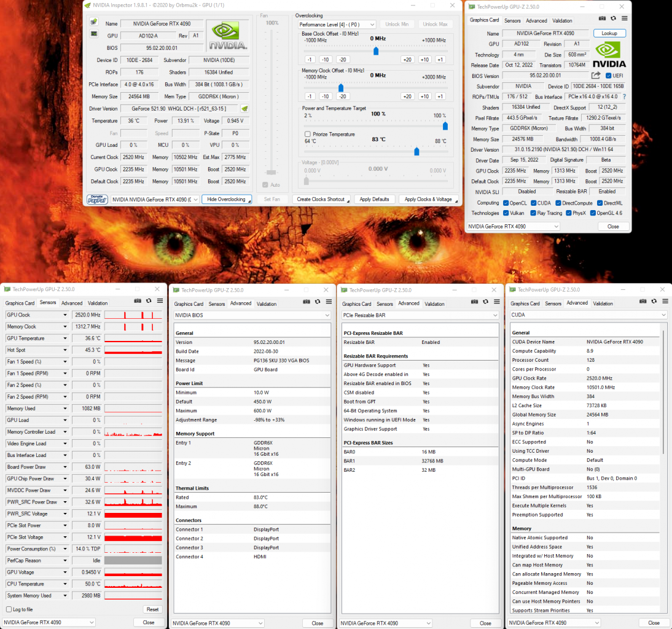Toggle the OpenCL checkbox

point(506,203)
